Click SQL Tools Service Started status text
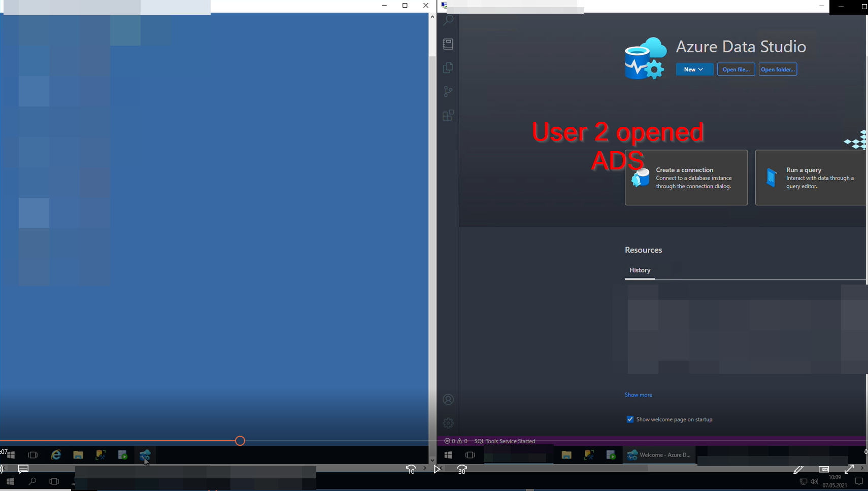The height and width of the screenshot is (491, 868). (x=505, y=441)
